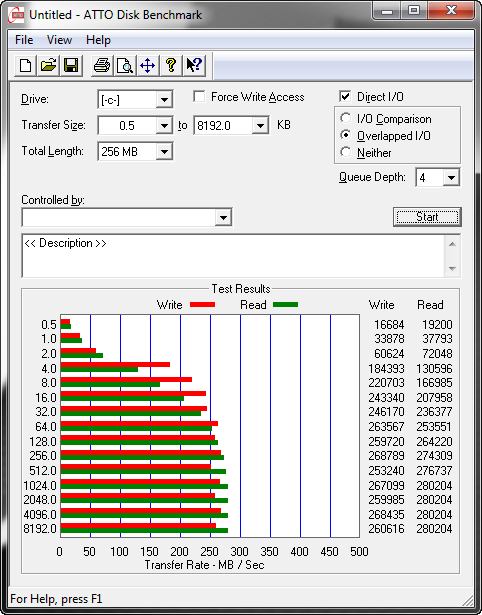Minimize the ATTO Disk Benchmark window
Screen dimensions: 482x615
[387, 12]
